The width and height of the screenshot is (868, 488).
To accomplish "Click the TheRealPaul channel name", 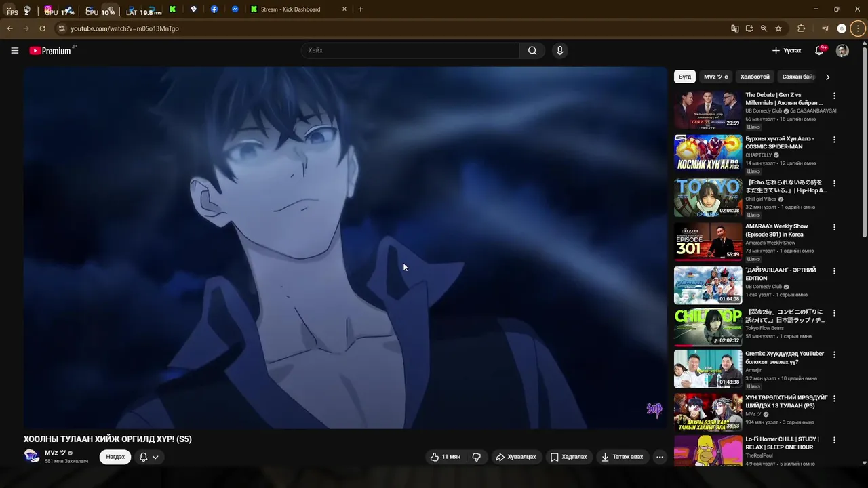I will (x=759, y=455).
